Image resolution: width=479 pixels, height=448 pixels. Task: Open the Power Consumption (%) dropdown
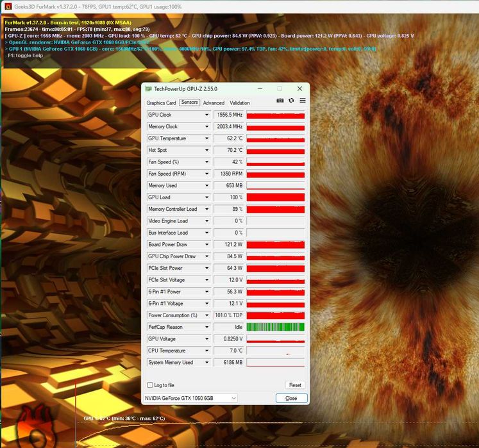point(207,315)
